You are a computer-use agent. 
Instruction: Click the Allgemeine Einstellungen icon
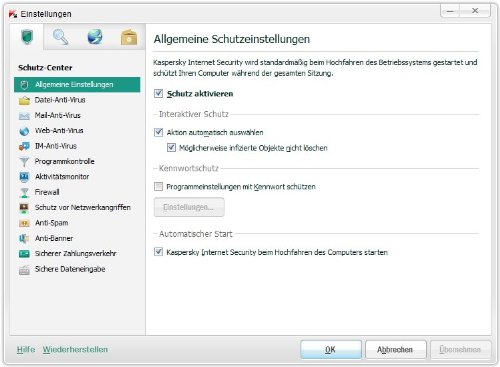(24, 85)
